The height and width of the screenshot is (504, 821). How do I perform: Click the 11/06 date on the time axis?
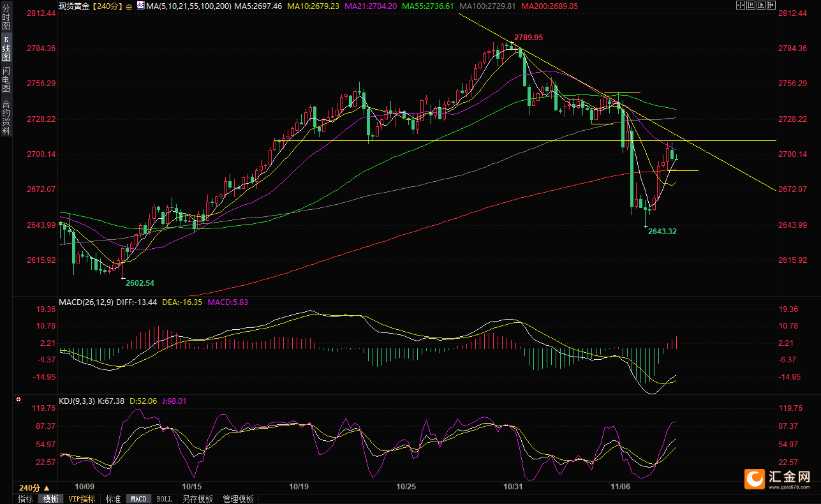620,487
